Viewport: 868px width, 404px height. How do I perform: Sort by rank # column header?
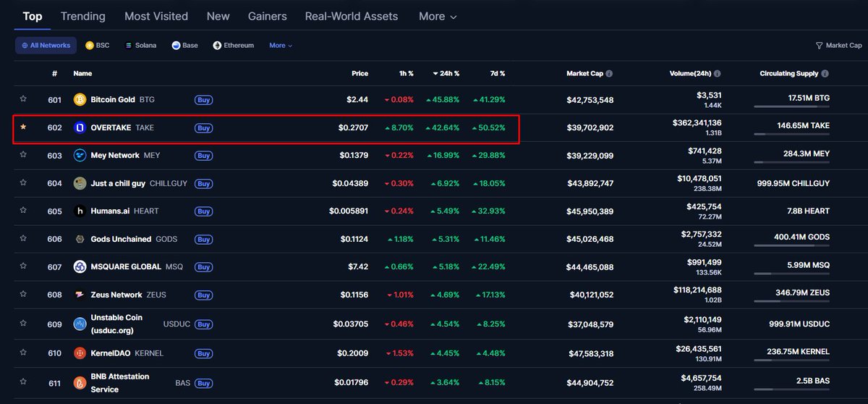(x=54, y=74)
